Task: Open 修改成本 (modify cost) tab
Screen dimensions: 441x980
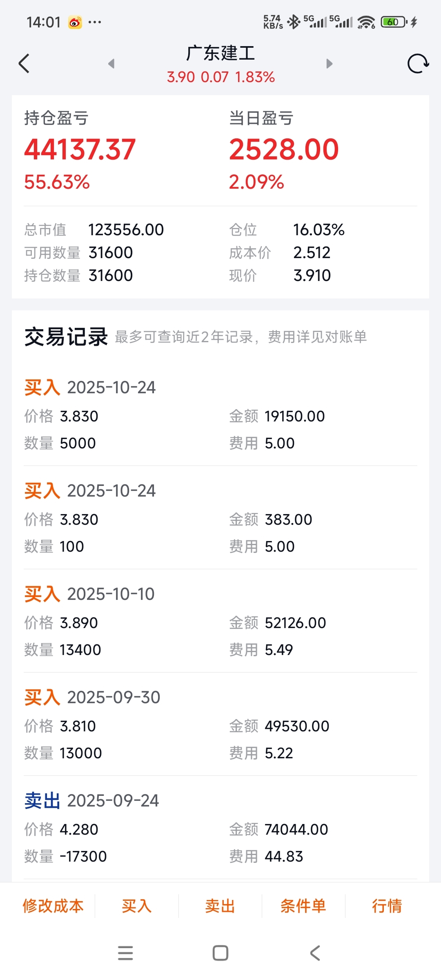Action: tap(53, 906)
